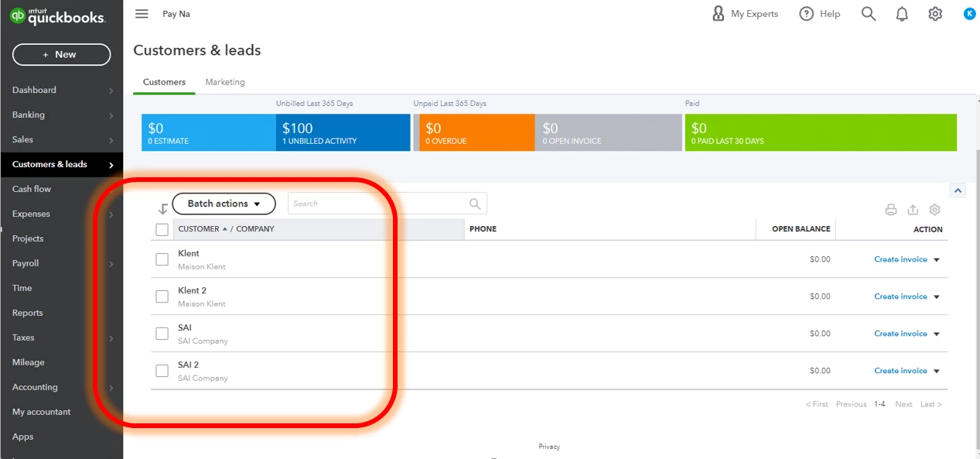Open Projects in sidebar
Viewport: 980px width, 459px height.
(28, 238)
